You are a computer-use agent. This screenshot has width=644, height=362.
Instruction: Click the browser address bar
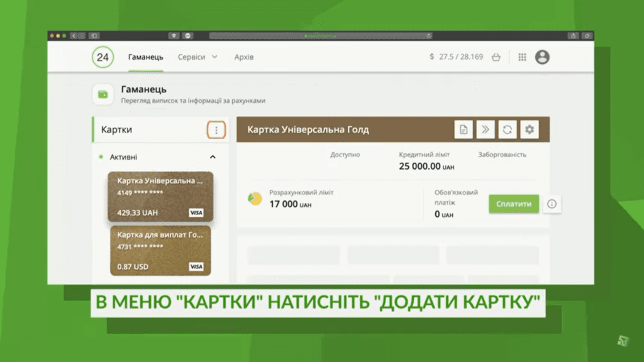click(x=321, y=36)
